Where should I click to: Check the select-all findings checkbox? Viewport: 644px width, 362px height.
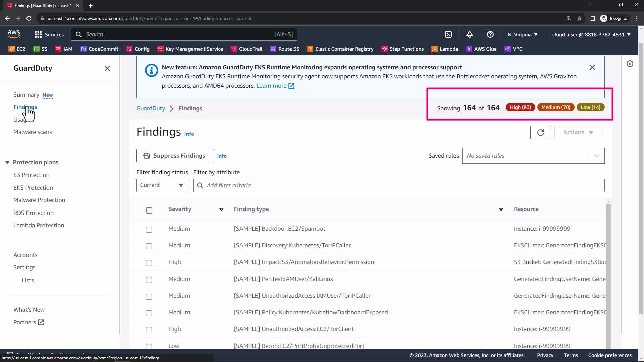[149, 210]
